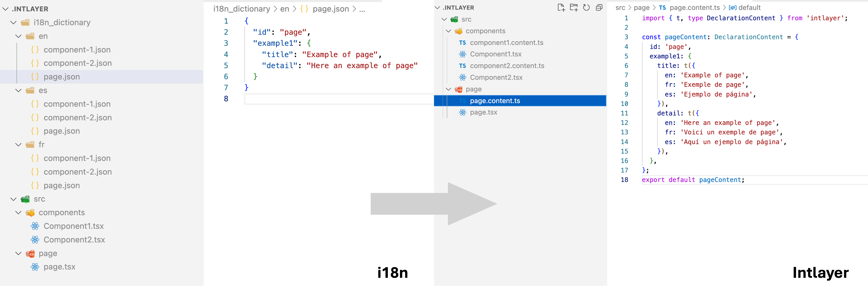Click the React icon of Component1.tsx in the right explorer

click(463, 54)
